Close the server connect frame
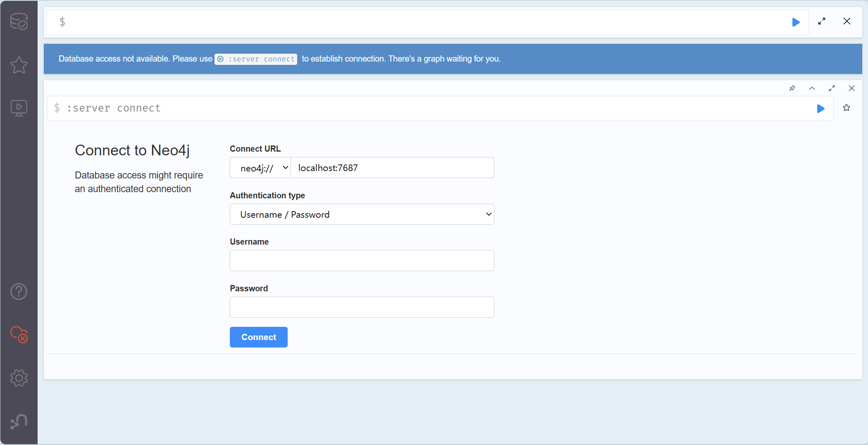This screenshot has height=445, width=868. point(851,88)
